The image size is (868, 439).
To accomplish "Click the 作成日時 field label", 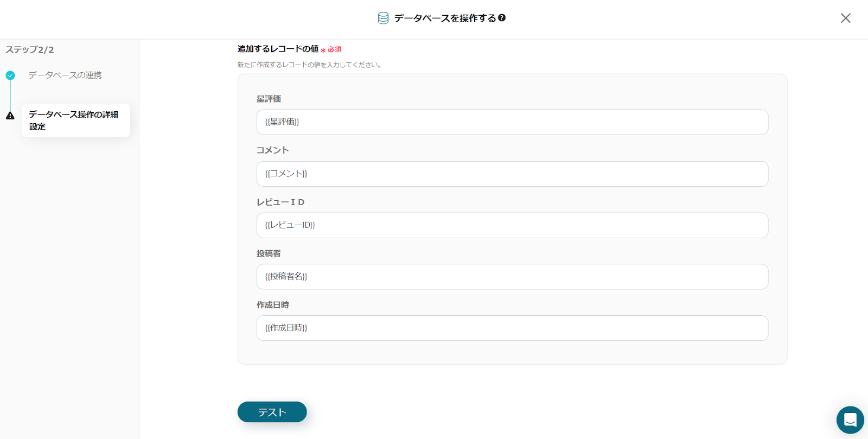I will [272, 305].
